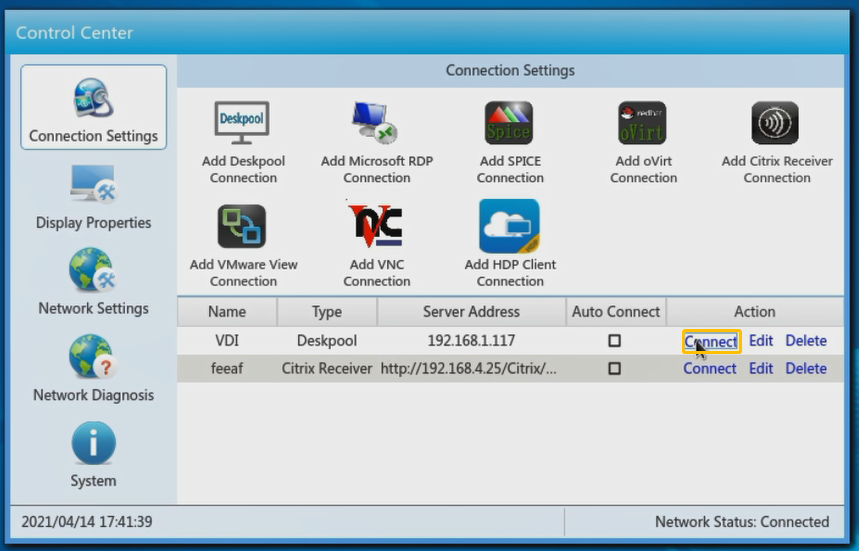Add an oVirt connection

(643, 144)
